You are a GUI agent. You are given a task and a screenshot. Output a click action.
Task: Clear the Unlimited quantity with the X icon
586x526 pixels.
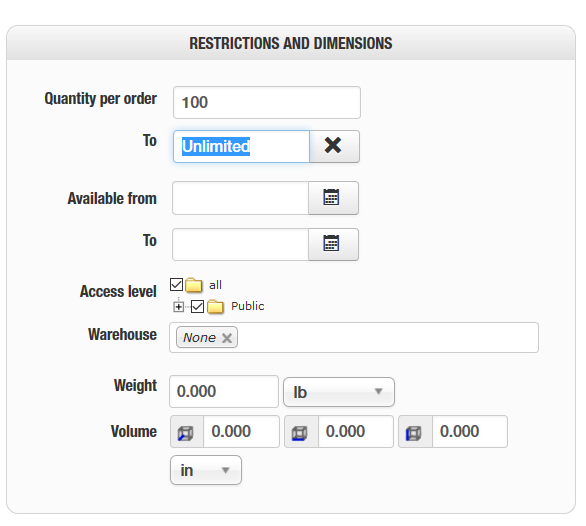334,146
